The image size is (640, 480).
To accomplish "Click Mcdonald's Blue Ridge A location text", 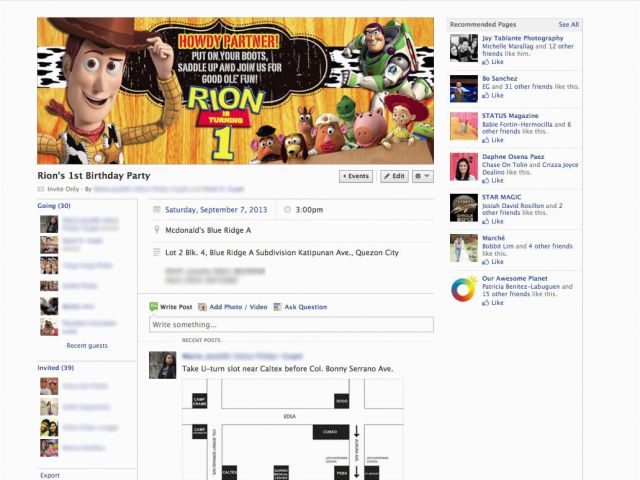I will click(208, 230).
